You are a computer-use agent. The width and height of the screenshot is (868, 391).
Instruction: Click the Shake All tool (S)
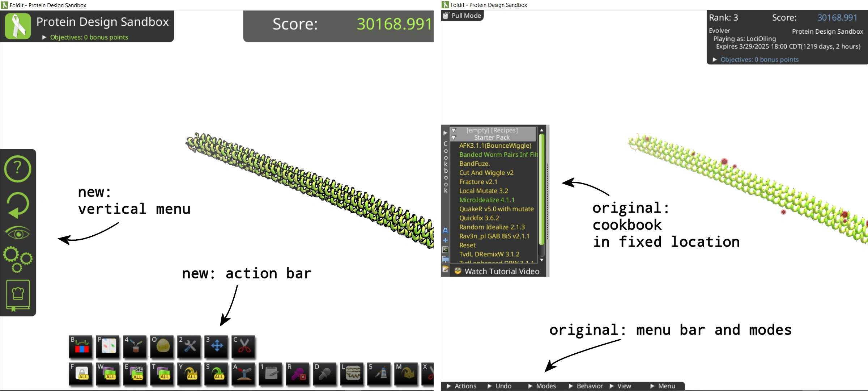pos(216,373)
